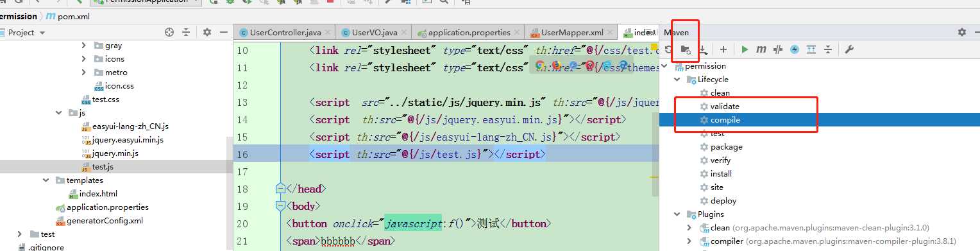
Task: Reload all Maven projects
Action: pos(668,49)
